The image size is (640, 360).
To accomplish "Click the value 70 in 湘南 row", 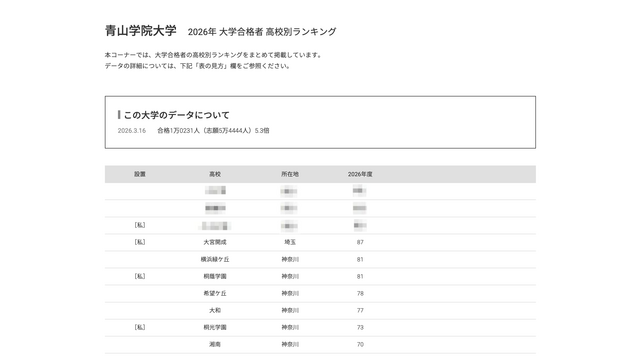I will click(x=360, y=344).
